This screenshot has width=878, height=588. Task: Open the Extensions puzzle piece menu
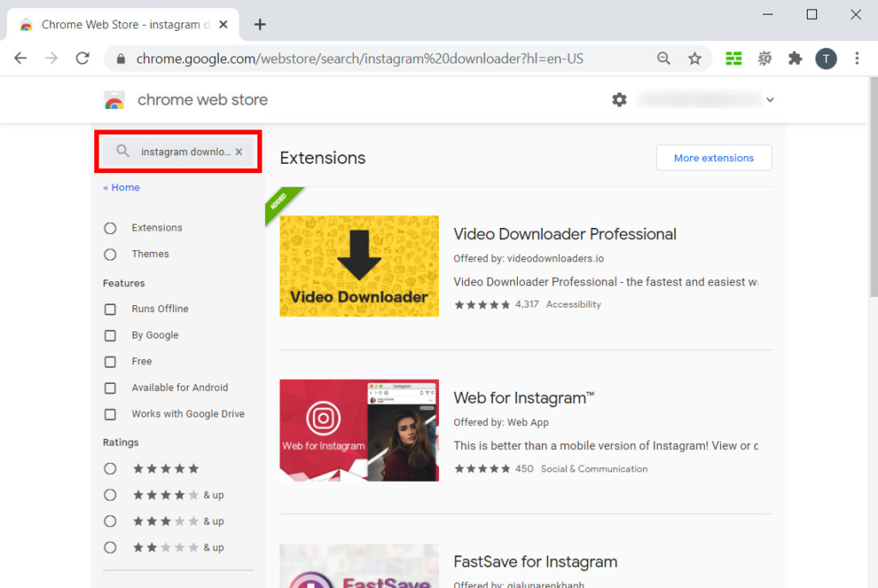tap(795, 58)
